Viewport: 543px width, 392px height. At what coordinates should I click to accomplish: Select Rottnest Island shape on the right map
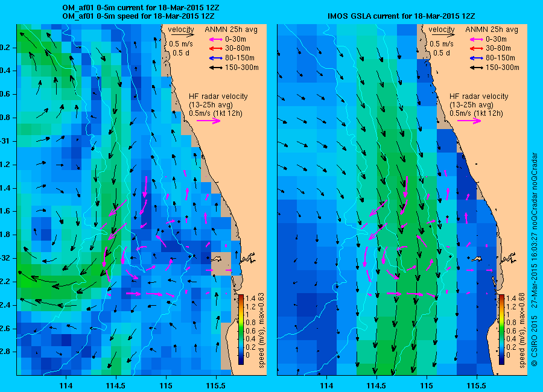pyautogui.click(x=477, y=258)
